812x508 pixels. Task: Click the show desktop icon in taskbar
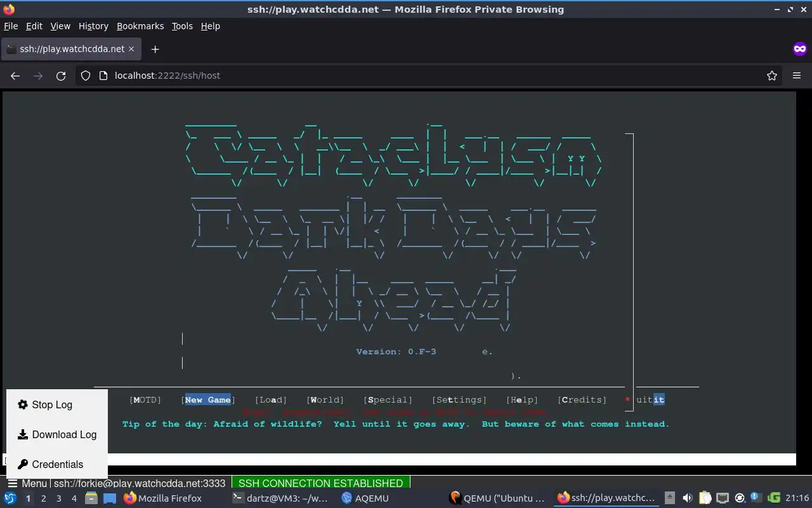coord(110,498)
